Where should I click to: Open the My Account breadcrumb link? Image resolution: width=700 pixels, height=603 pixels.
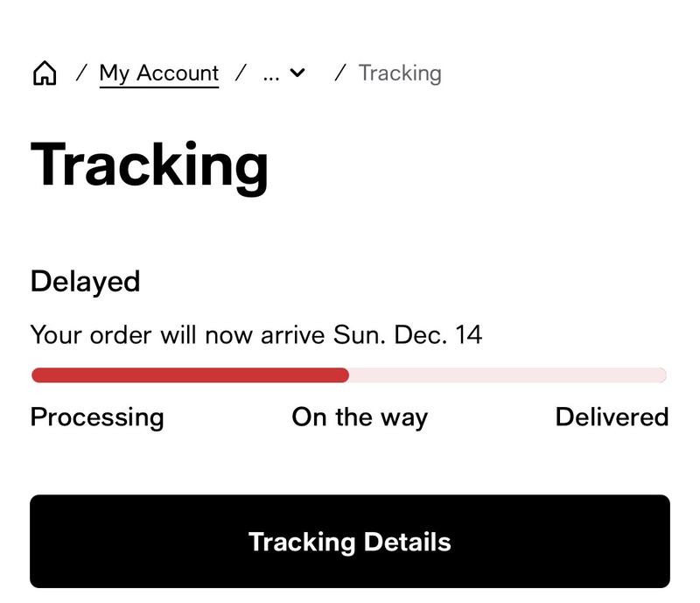pyautogui.click(x=158, y=73)
